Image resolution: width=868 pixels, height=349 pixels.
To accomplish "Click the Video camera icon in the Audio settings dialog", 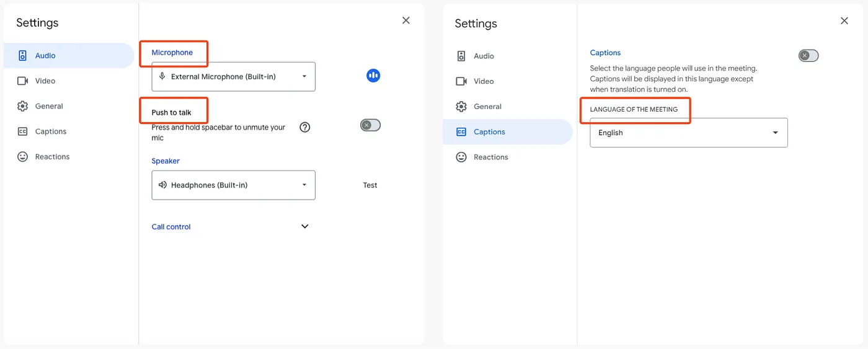I will (23, 81).
